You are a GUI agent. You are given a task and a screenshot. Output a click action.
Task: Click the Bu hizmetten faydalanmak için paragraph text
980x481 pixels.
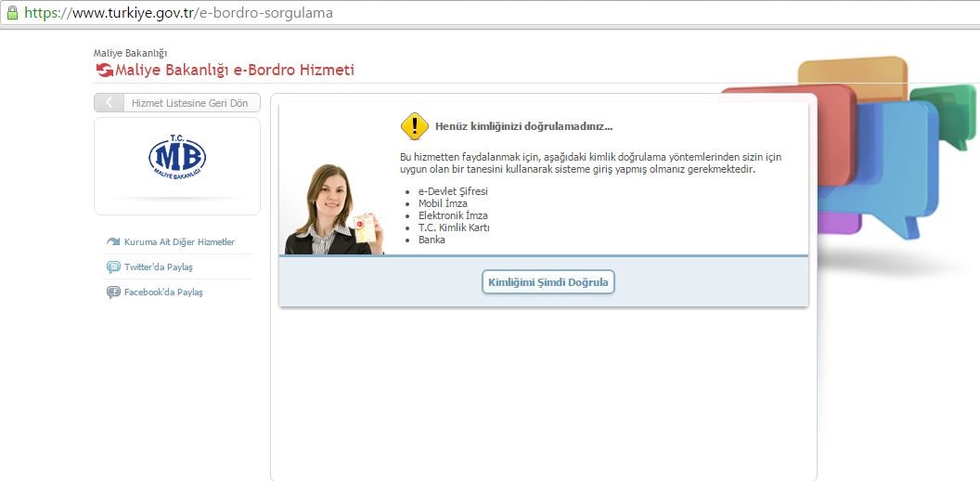pos(590,163)
